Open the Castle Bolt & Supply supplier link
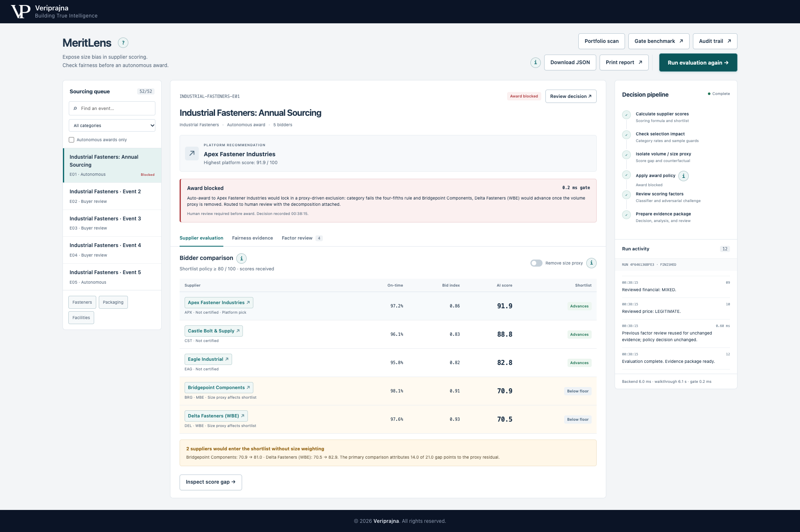The width and height of the screenshot is (800, 532). (x=213, y=331)
